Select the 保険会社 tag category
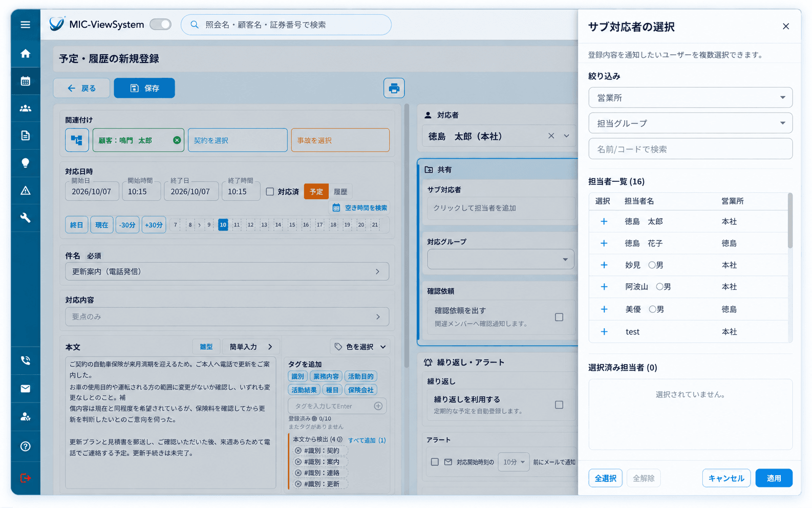 pos(361,390)
